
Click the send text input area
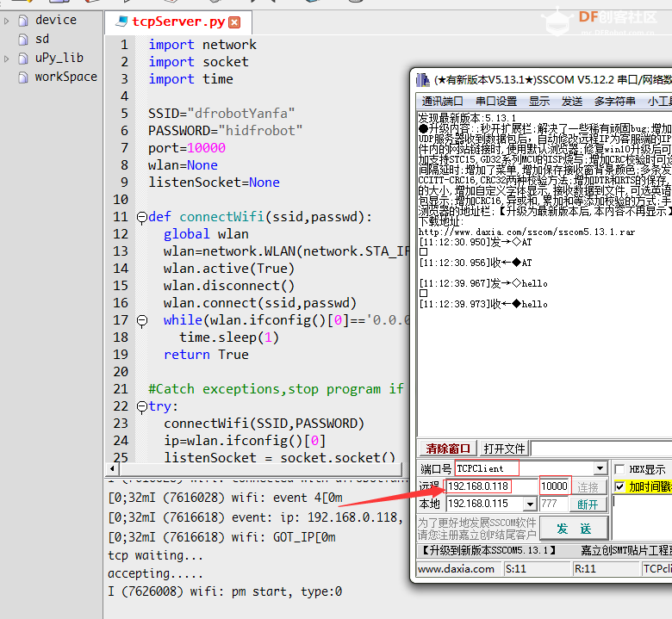(642, 517)
